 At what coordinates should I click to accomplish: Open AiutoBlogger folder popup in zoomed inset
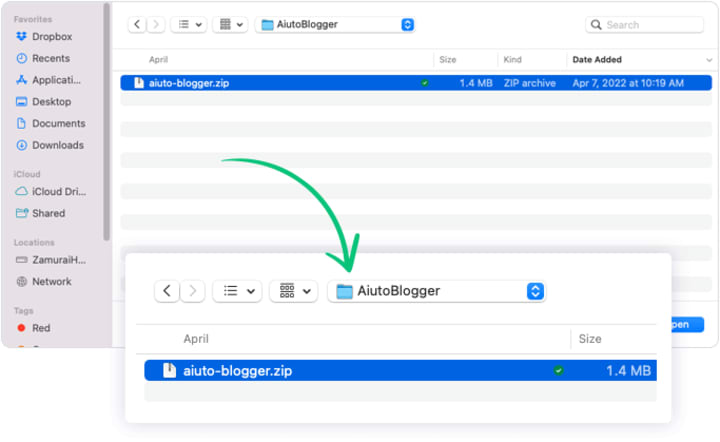point(436,291)
